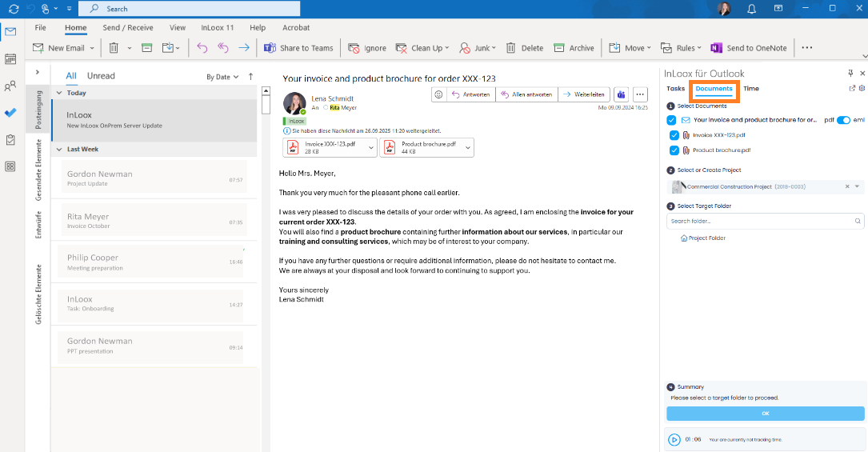
Task: Clear the selected Commercial Construction Project
Action: (x=847, y=186)
